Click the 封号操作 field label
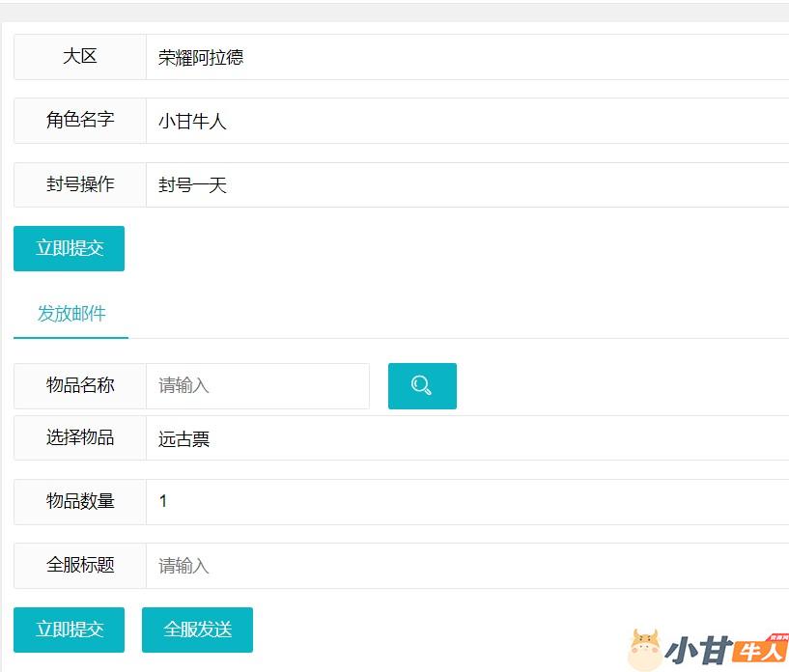 80,184
